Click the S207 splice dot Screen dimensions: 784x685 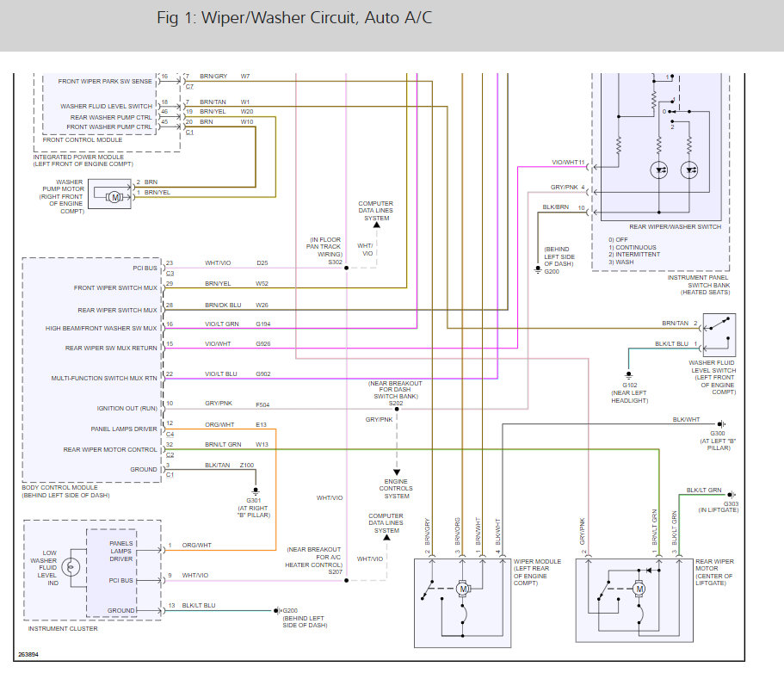coord(346,581)
